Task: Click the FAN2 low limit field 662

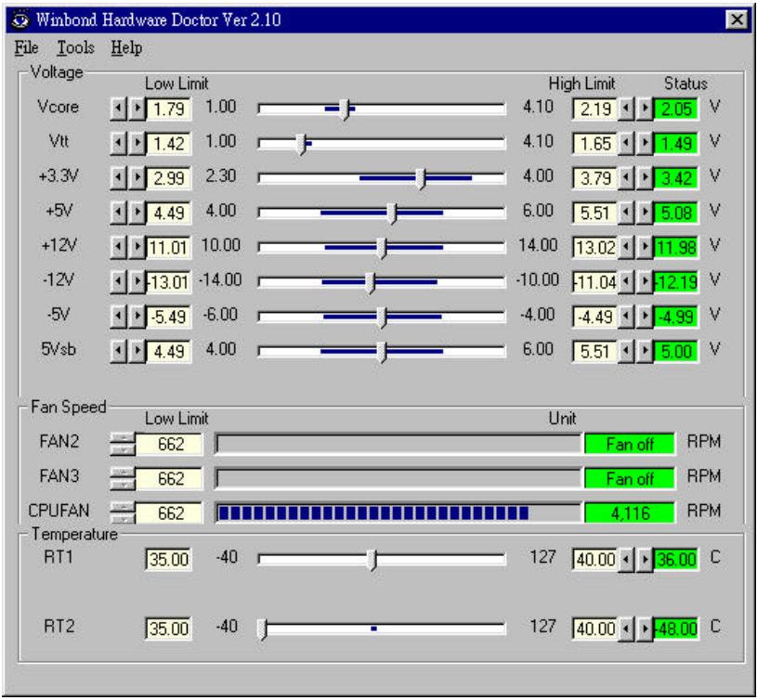Action: point(169,445)
